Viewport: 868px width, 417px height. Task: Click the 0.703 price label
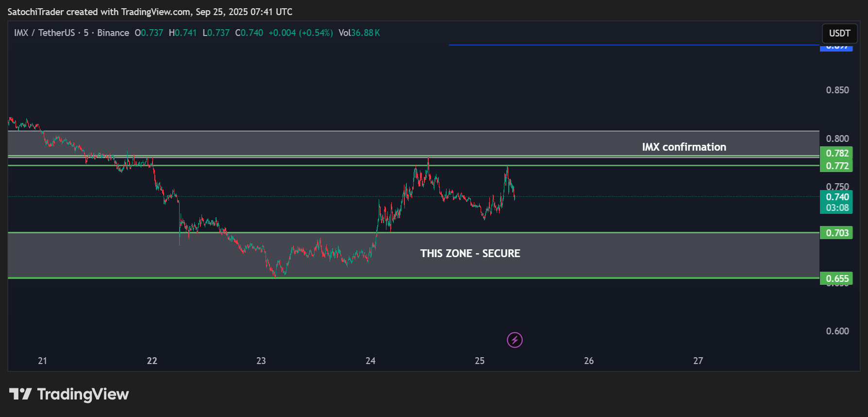tap(836, 233)
